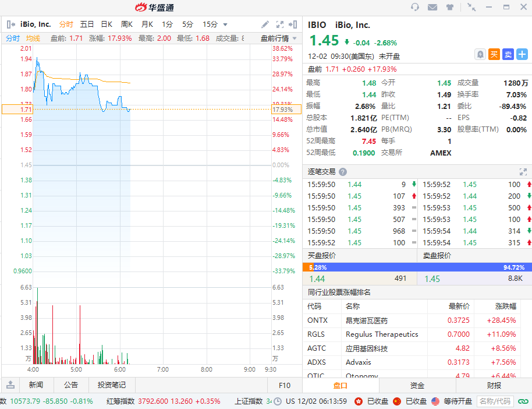Switch to 日K daily candlestick
Screen dimensions: 532x409
(x=107, y=24)
